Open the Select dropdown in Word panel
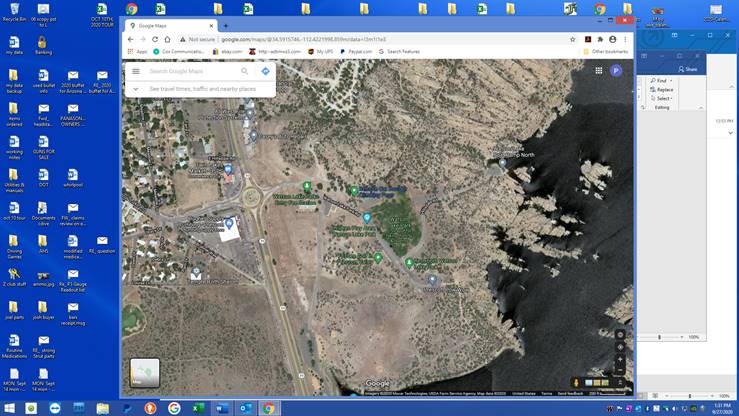This screenshot has height=416, width=739. click(661, 99)
